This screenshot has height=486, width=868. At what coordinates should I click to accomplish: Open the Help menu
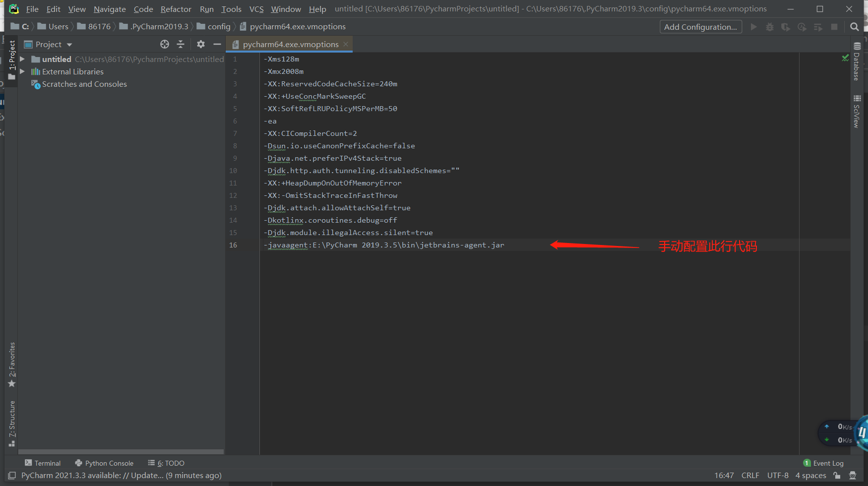[x=317, y=9]
